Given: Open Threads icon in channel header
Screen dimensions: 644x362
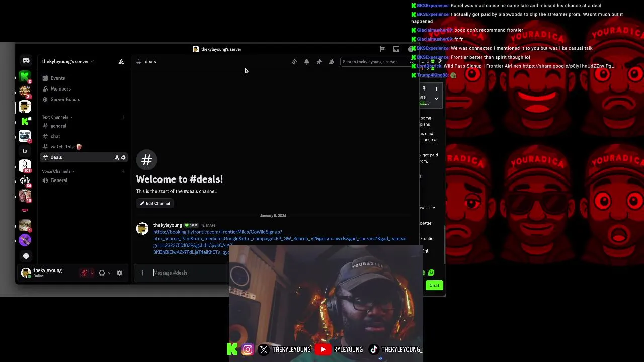Looking at the screenshot, I should point(294,62).
